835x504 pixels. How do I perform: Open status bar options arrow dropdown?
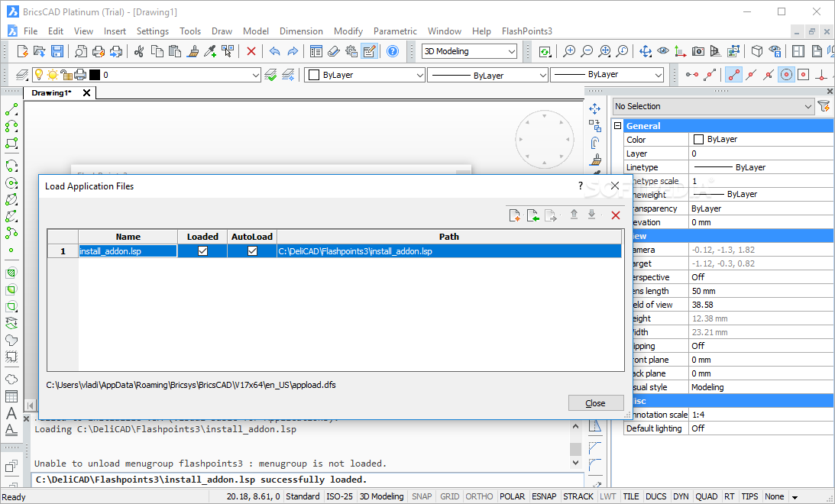(x=795, y=497)
